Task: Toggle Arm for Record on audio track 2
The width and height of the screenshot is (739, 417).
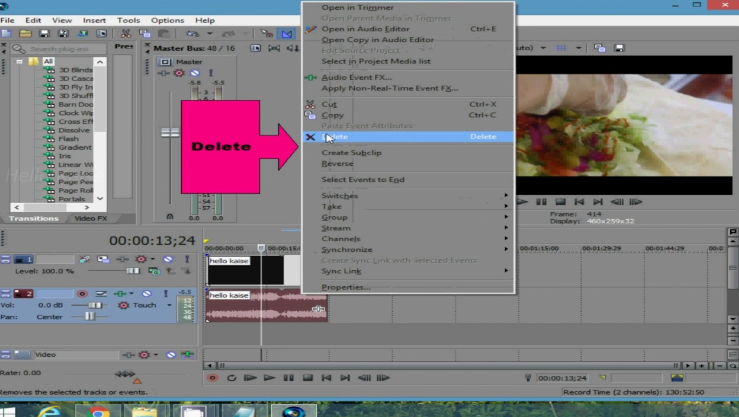Action: (x=82, y=294)
